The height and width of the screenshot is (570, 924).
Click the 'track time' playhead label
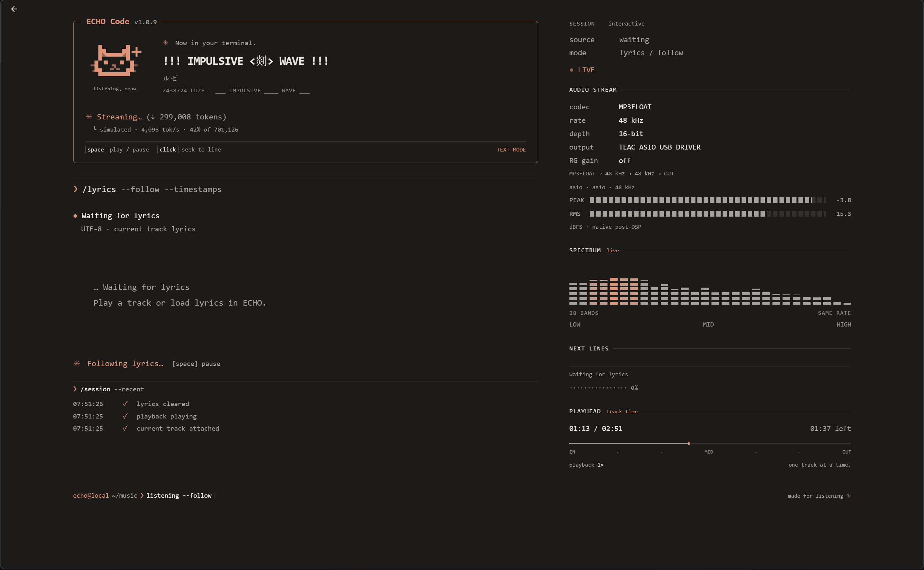[622, 411]
